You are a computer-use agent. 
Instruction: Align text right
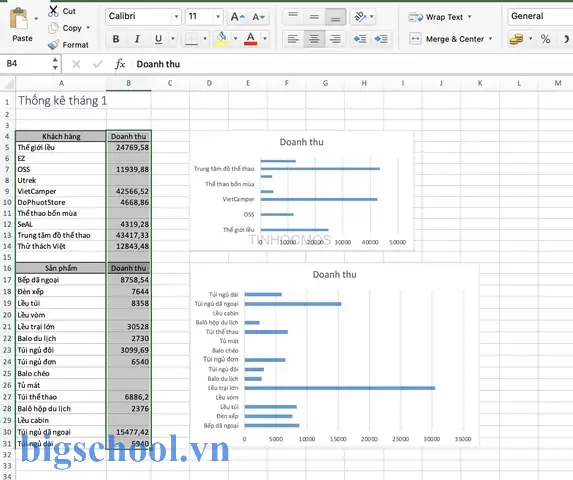335,39
